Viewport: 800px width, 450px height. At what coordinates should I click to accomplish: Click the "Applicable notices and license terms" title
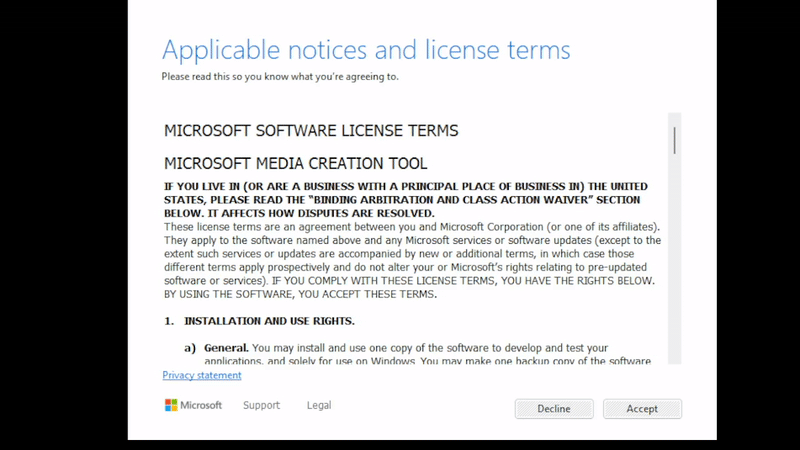coord(366,50)
